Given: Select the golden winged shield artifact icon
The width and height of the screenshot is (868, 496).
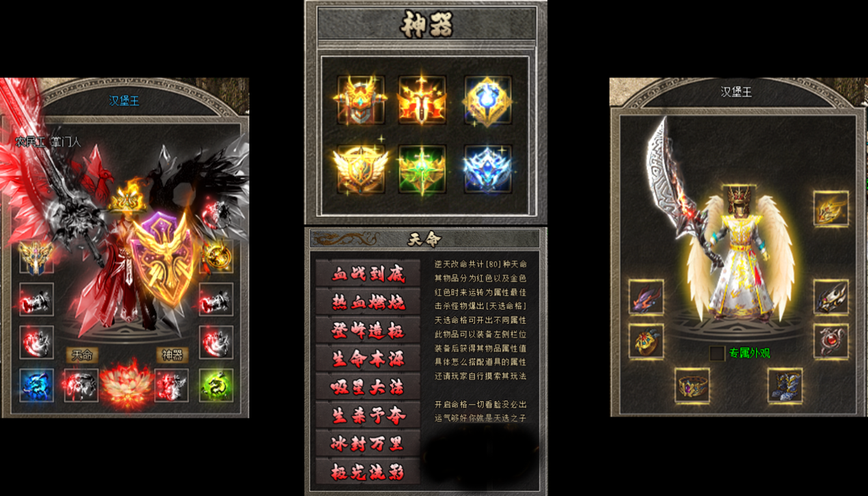Looking at the screenshot, I should tap(361, 168).
